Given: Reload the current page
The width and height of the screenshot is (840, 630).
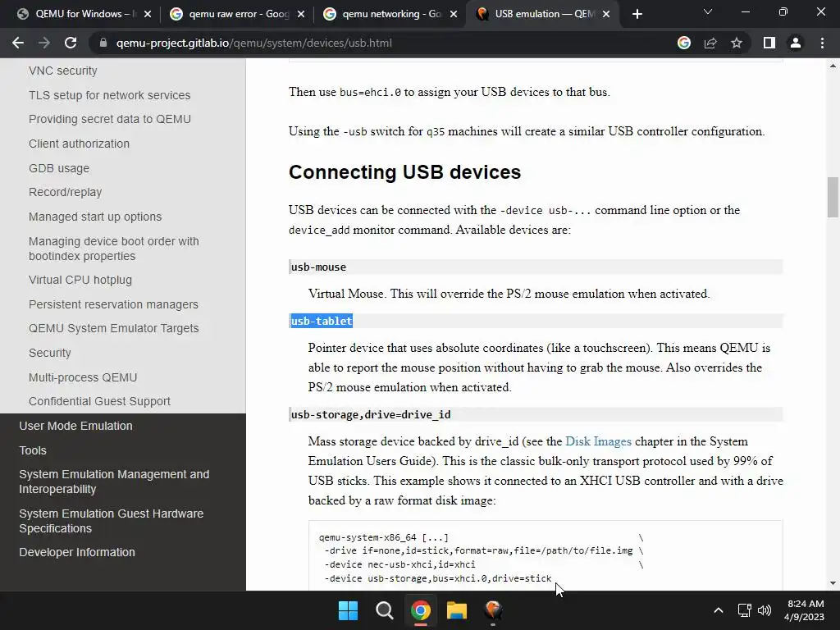Looking at the screenshot, I should click(x=71, y=43).
